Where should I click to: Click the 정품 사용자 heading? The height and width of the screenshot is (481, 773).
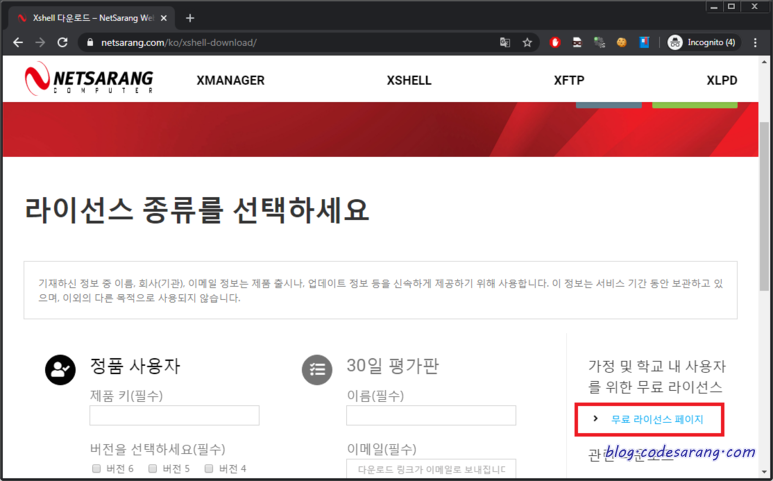(135, 366)
